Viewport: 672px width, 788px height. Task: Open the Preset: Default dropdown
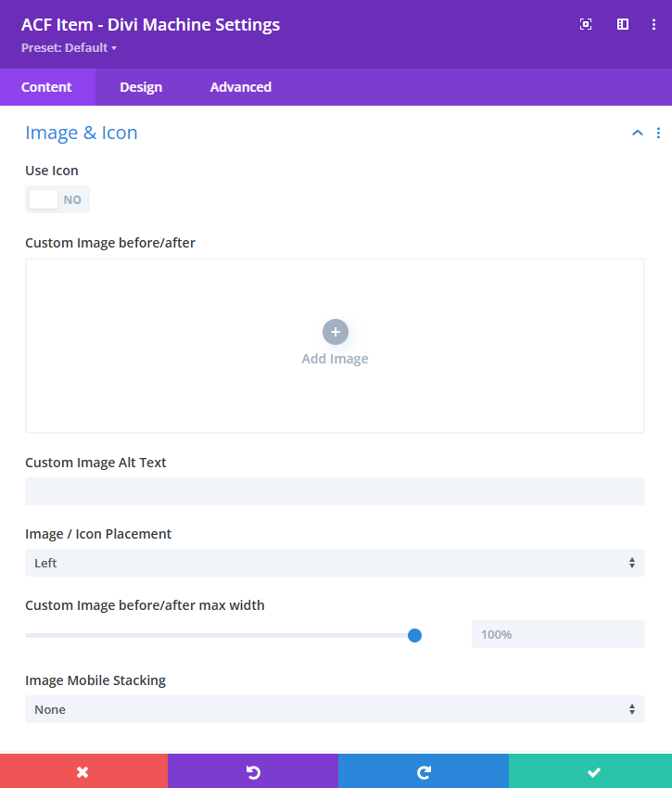(x=69, y=47)
